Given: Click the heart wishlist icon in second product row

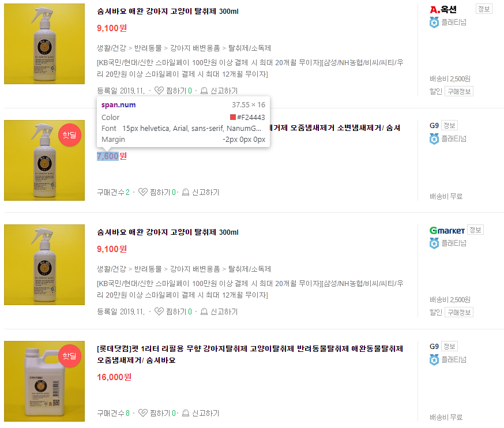Looking at the screenshot, I should [142, 192].
